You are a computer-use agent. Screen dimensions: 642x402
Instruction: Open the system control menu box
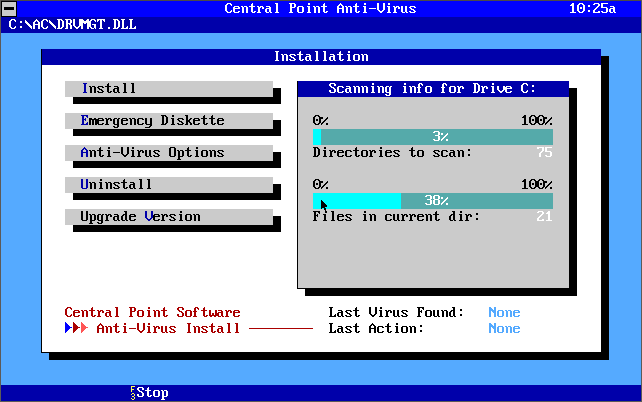8,8
